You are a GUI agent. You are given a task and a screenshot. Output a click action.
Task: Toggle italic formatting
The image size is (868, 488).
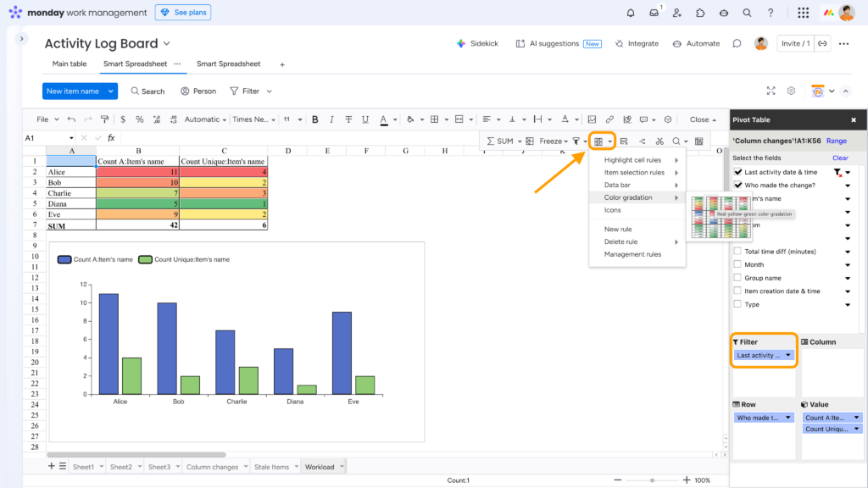click(331, 119)
